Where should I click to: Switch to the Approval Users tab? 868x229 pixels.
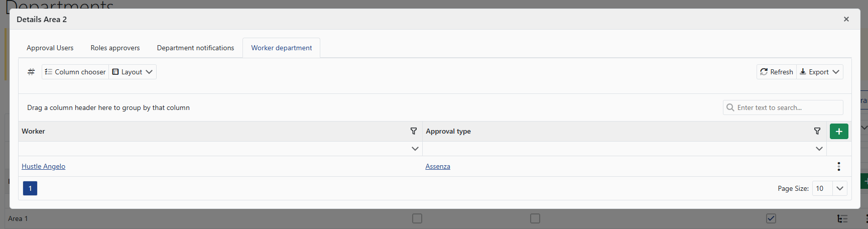(50, 48)
